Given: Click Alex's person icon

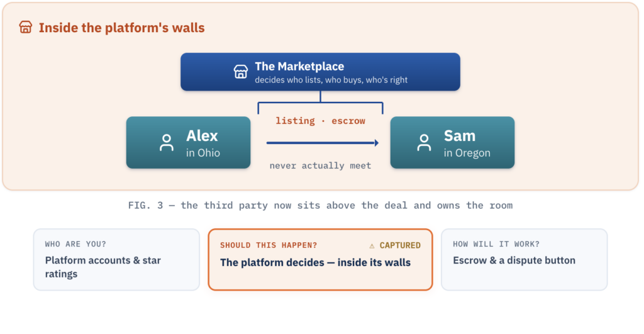Looking at the screenshot, I should coord(166,143).
